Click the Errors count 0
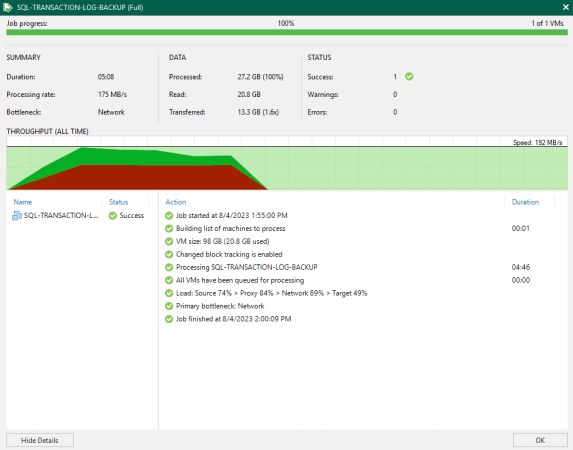This screenshot has height=450, width=573. coord(395,112)
